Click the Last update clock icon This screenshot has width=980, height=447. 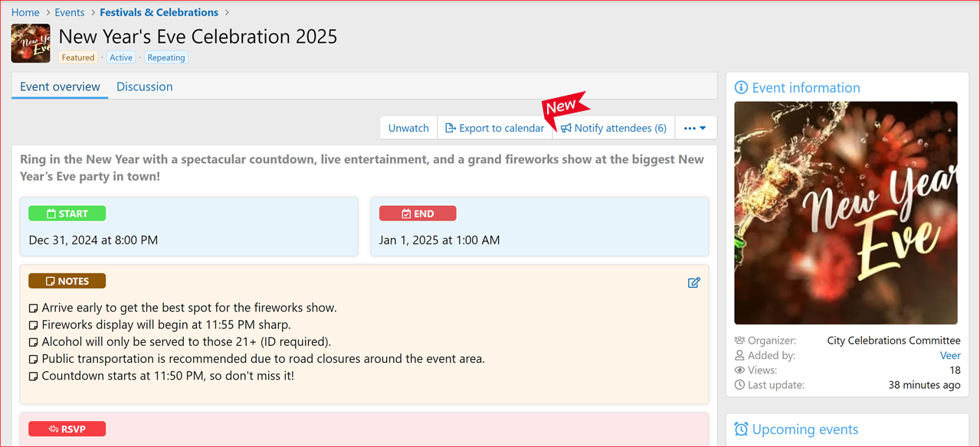coord(739,385)
